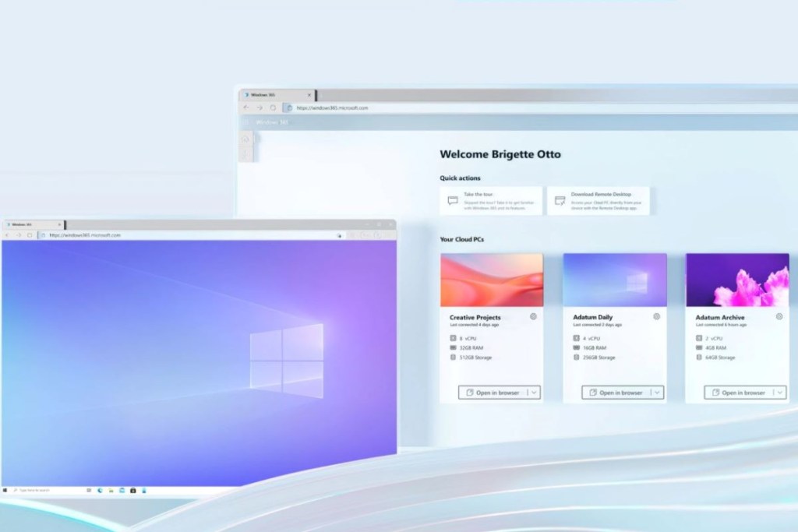Select the Windows 365 browser tab
This screenshot has height=532, width=798.
(262, 95)
